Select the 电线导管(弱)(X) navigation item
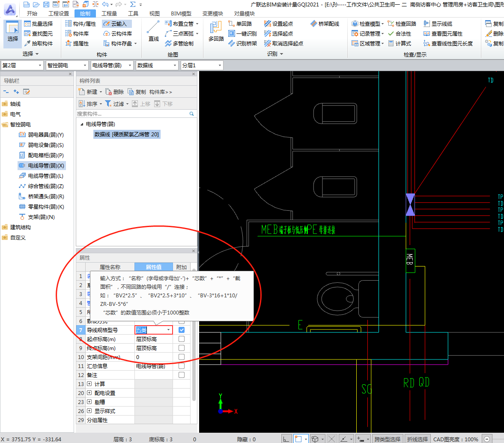The height and width of the screenshot is (443, 504). (42, 166)
